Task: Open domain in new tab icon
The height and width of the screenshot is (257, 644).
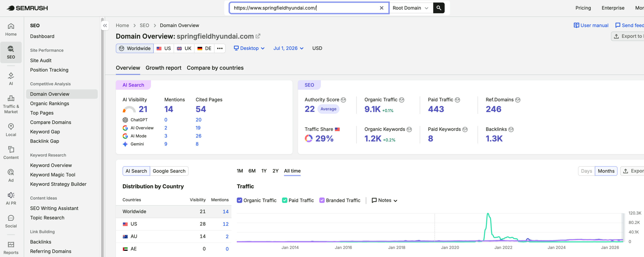Action: click(258, 36)
